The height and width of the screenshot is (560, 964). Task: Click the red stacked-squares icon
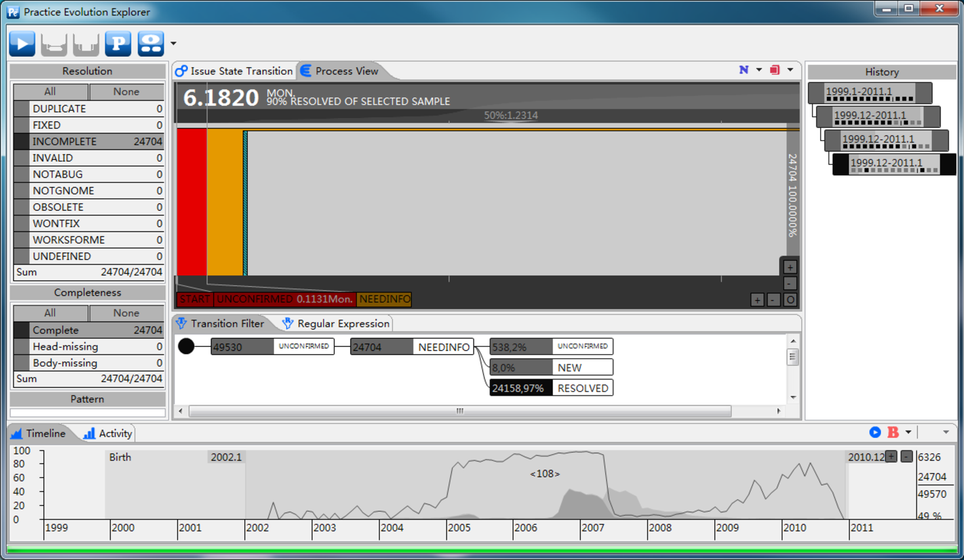point(775,70)
